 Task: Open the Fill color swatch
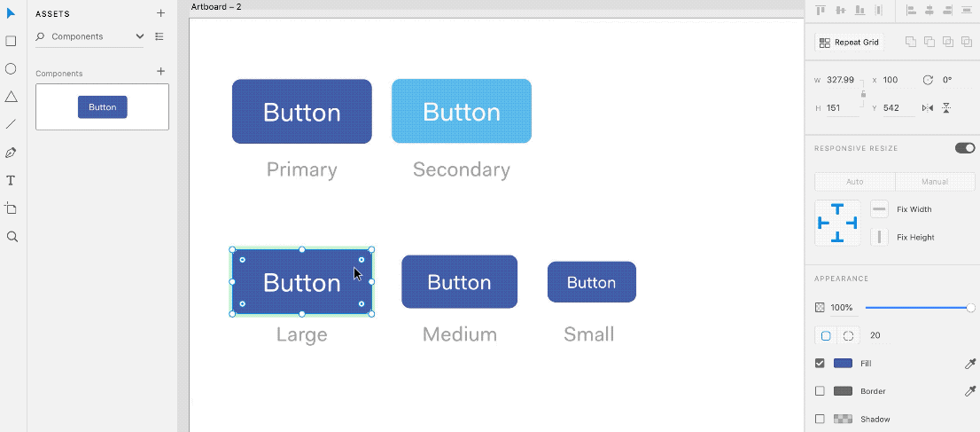pyautogui.click(x=844, y=363)
